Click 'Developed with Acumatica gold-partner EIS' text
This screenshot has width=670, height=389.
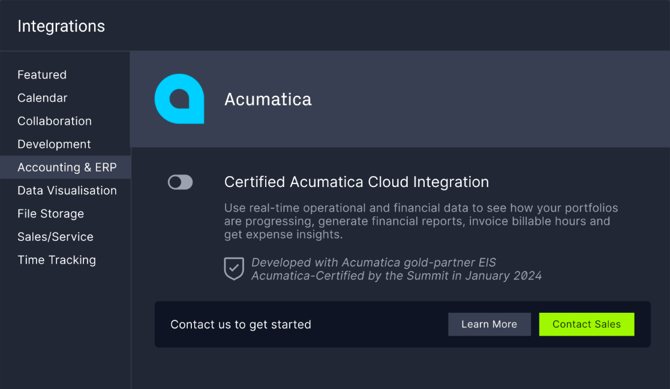coord(373,262)
